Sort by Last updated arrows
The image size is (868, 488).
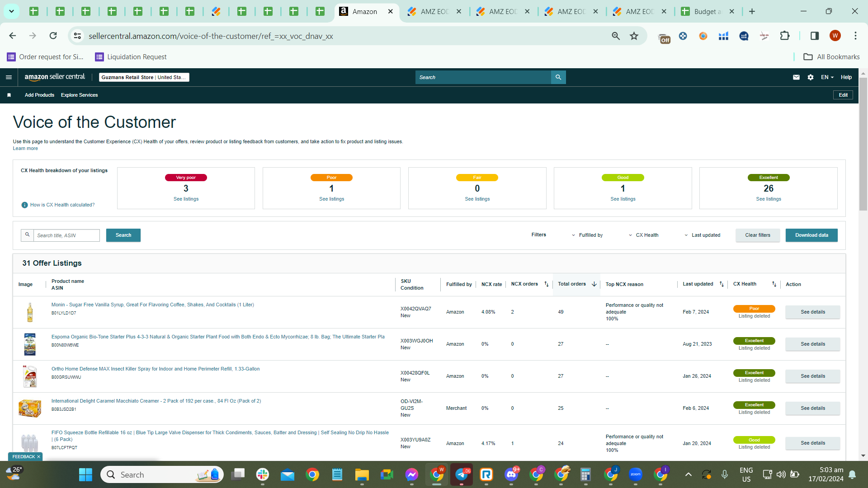click(722, 284)
